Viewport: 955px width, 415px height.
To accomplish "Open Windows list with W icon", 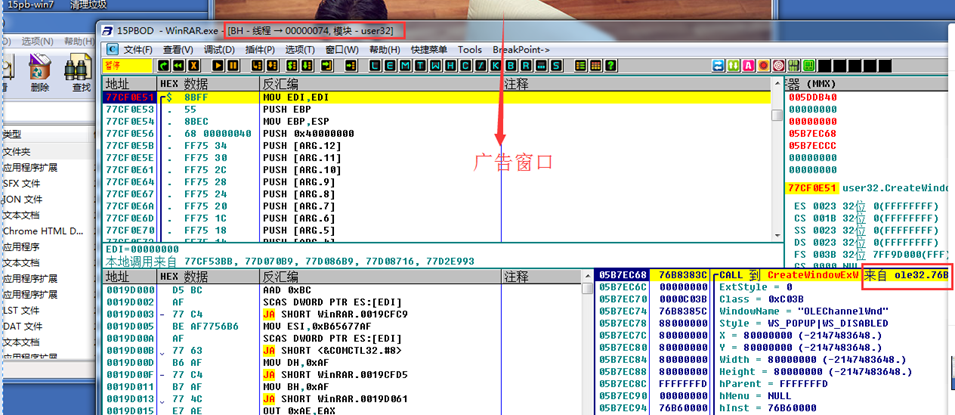I will [435, 65].
